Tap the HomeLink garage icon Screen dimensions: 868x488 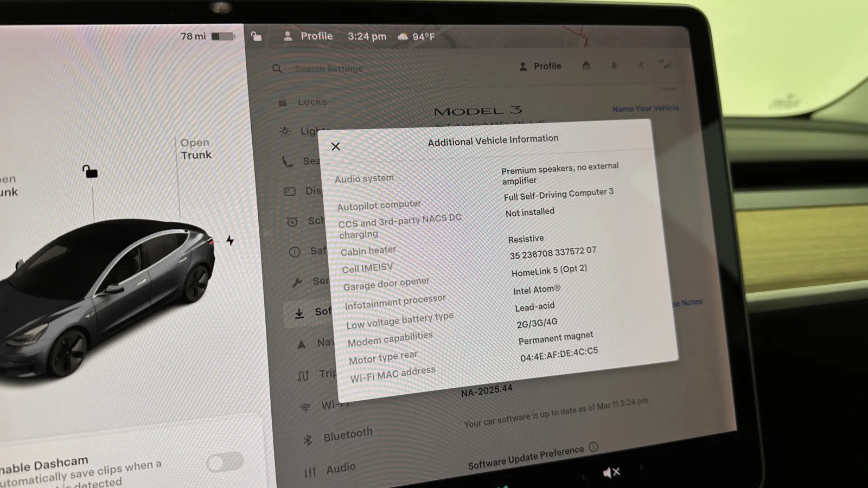586,66
